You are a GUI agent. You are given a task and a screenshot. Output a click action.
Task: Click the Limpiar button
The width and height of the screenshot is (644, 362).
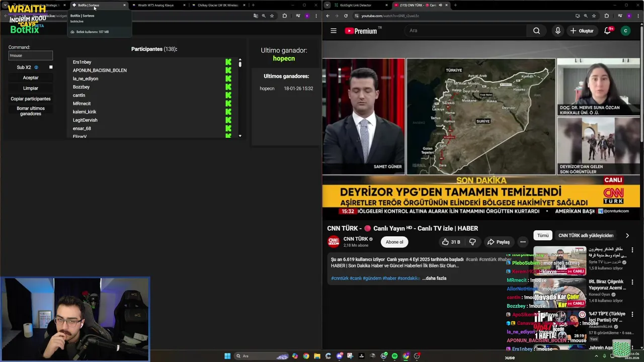tap(31, 88)
